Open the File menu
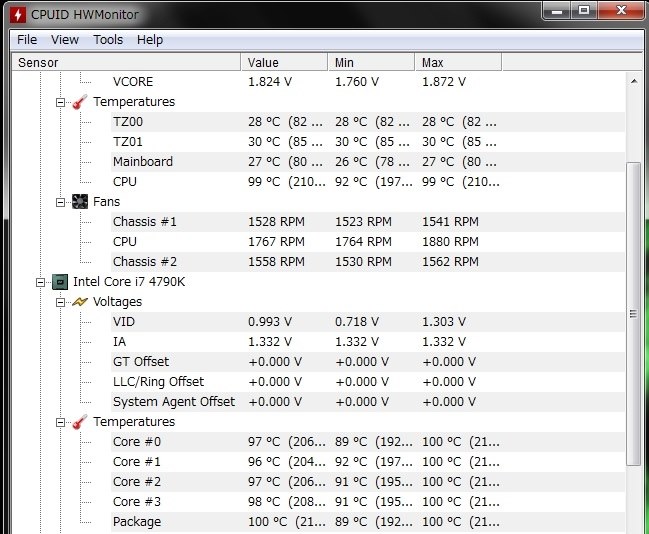The width and height of the screenshot is (649, 534). [x=27, y=40]
